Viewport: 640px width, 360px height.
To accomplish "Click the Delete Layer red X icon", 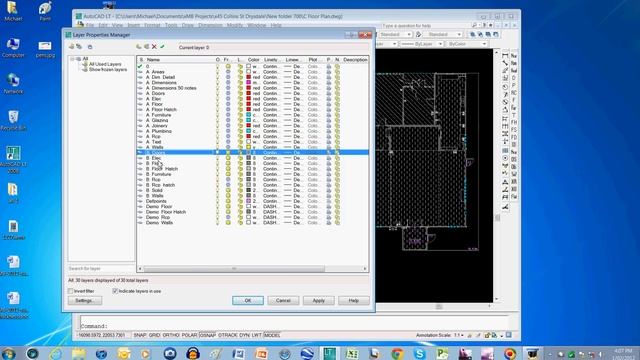I will pos(154,47).
